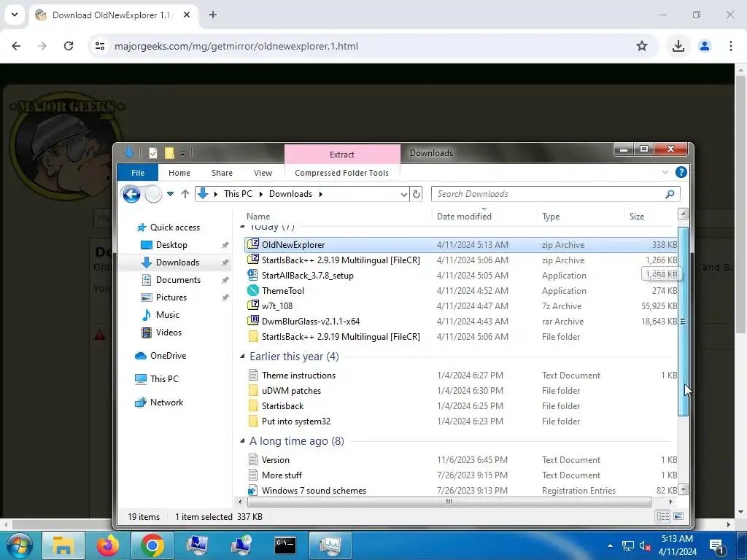The image size is (747, 560).
Task: Switch to the Share ribbon tab
Action: (222, 173)
